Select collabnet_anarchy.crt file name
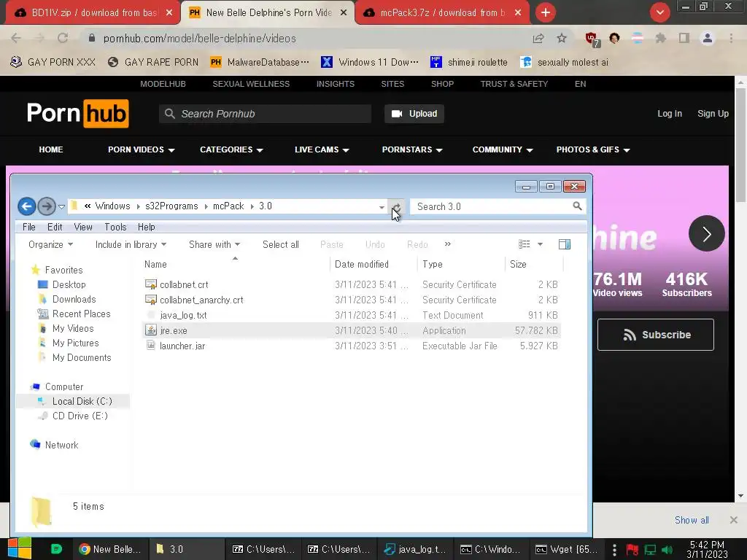 point(201,300)
